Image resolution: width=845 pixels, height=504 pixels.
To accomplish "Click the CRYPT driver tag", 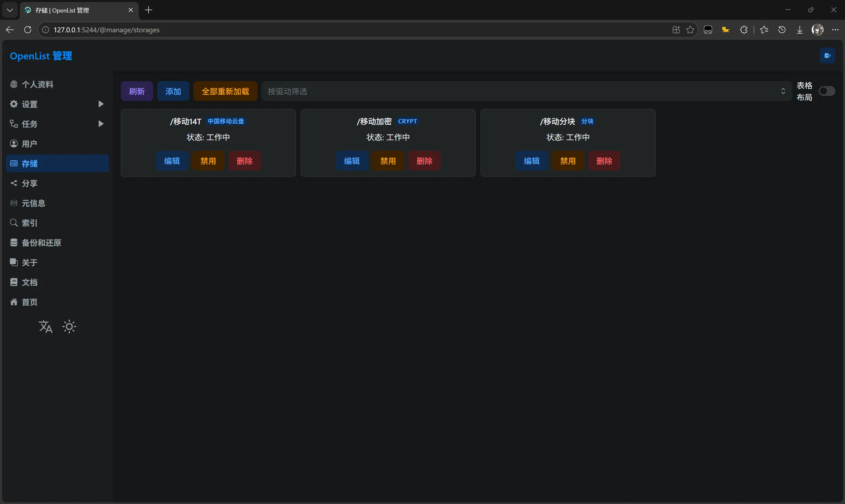I will pyautogui.click(x=407, y=121).
